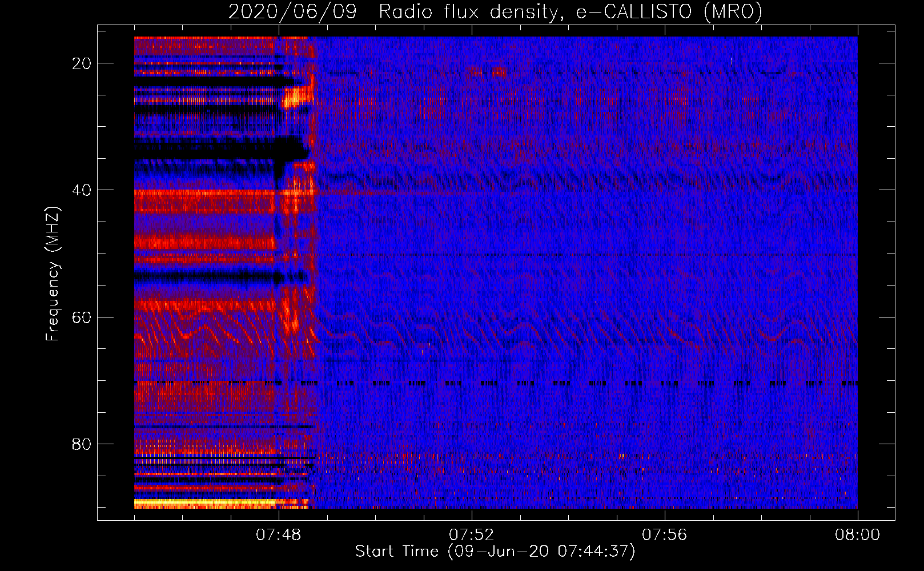Click the 08:00 time tick label
Image resolution: width=924 pixels, height=571 pixels.
(x=857, y=535)
